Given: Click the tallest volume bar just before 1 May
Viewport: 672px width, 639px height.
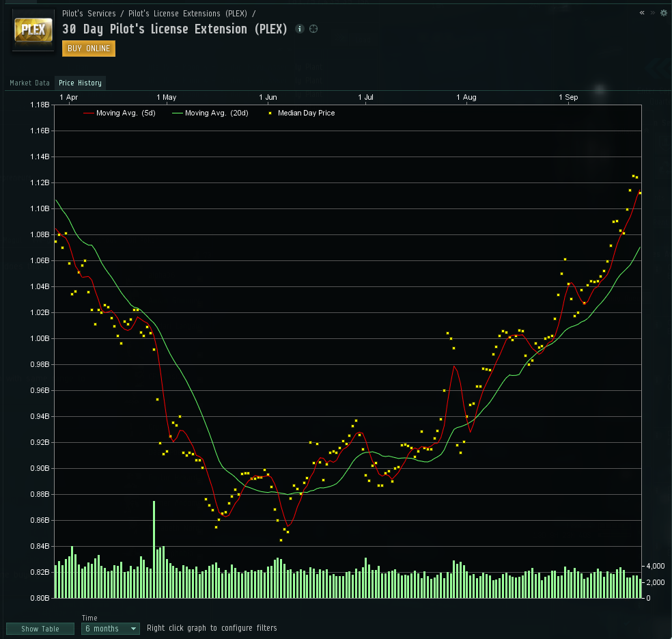Looking at the screenshot, I should point(154,549).
